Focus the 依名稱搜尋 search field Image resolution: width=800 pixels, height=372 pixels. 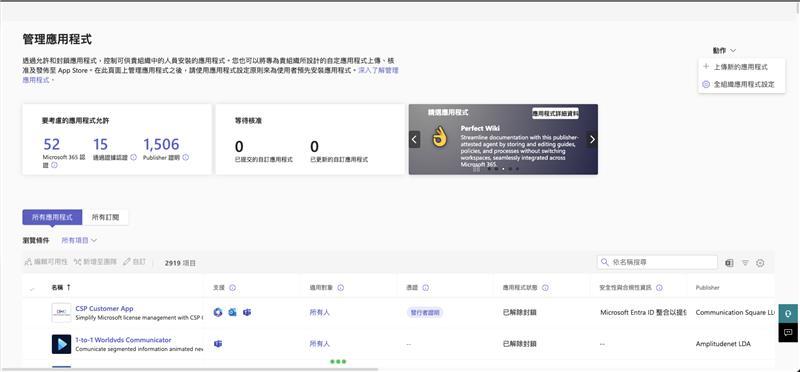coord(657,262)
